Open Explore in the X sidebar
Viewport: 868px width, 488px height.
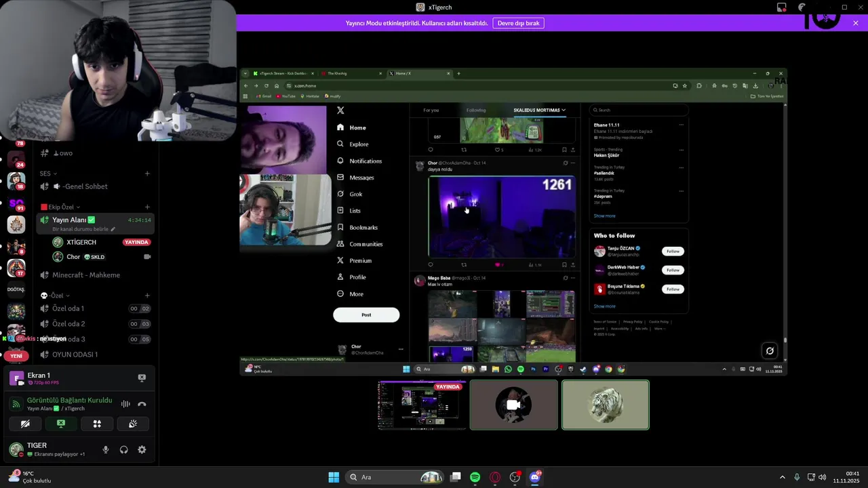coord(353,144)
